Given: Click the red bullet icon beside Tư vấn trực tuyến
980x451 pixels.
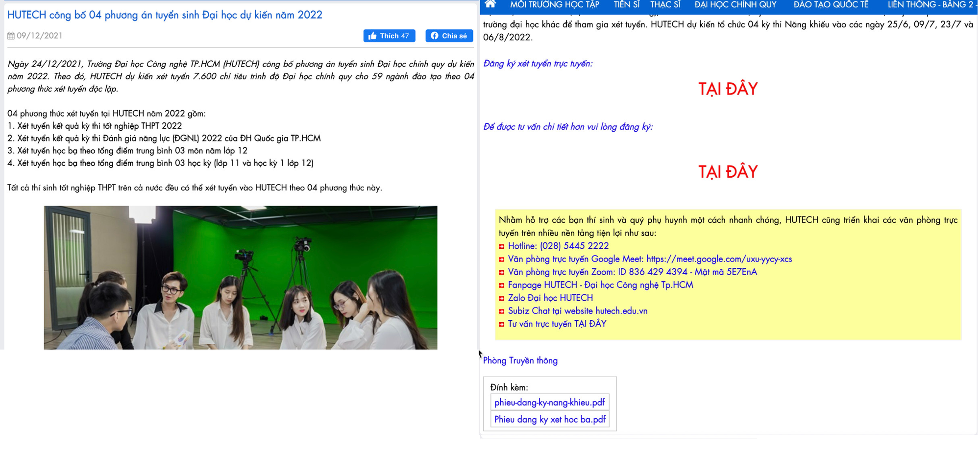Looking at the screenshot, I should pyautogui.click(x=501, y=324).
